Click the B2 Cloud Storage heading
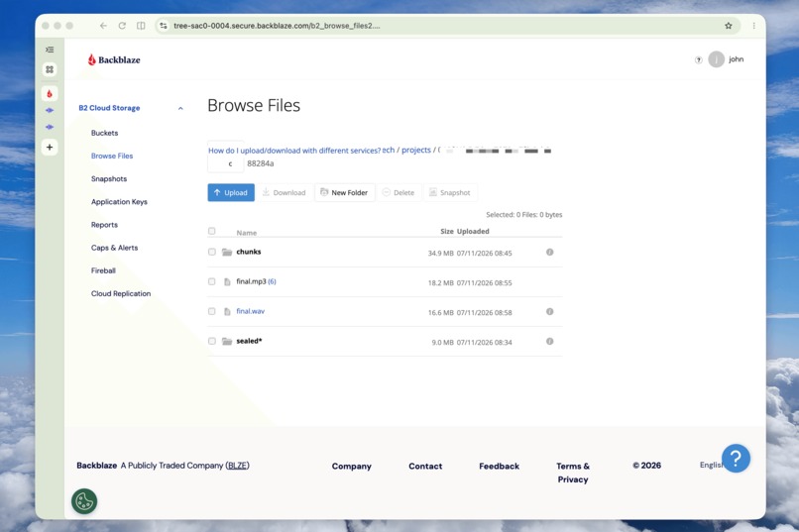Viewport: 799px width, 532px height. [109, 108]
